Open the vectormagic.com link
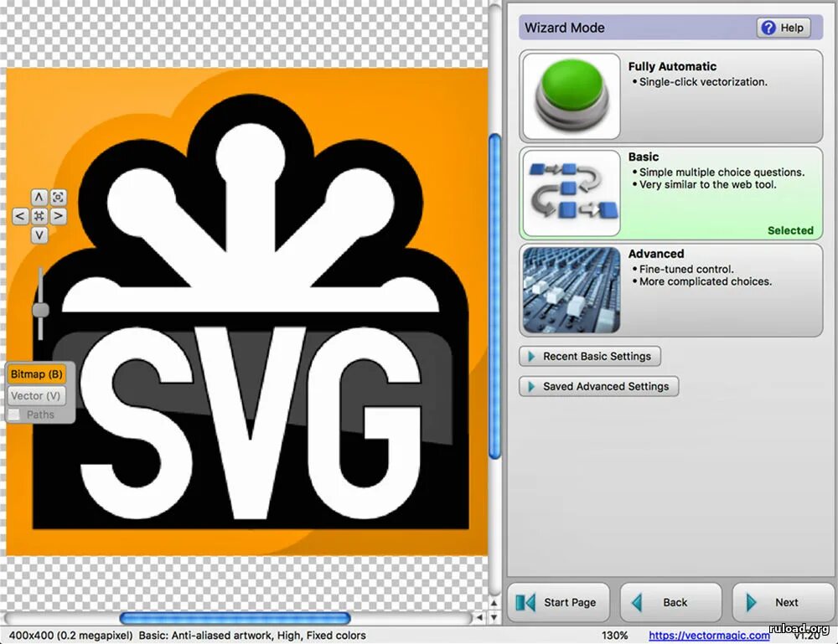 pyautogui.click(x=709, y=636)
